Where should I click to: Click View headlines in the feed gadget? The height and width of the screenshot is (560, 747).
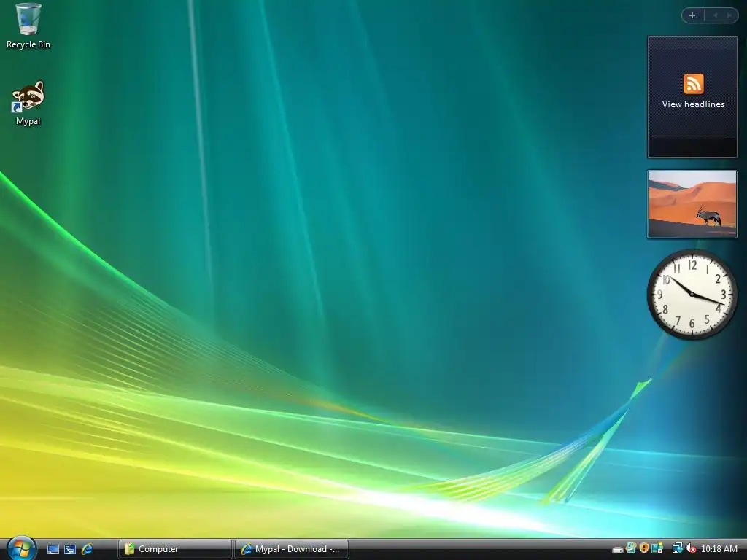click(693, 104)
